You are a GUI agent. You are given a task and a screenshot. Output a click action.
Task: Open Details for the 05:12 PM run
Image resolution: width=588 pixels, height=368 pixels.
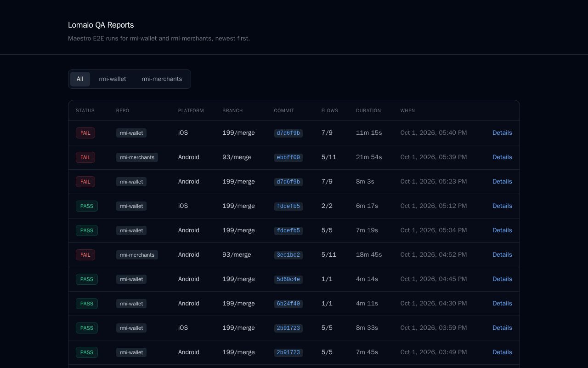point(502,206)
